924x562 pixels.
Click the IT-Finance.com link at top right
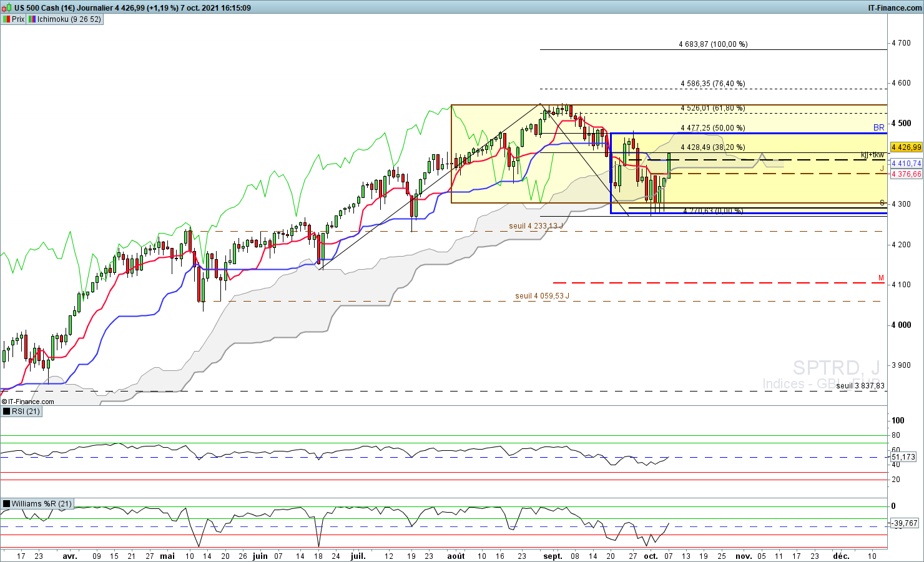895,8
